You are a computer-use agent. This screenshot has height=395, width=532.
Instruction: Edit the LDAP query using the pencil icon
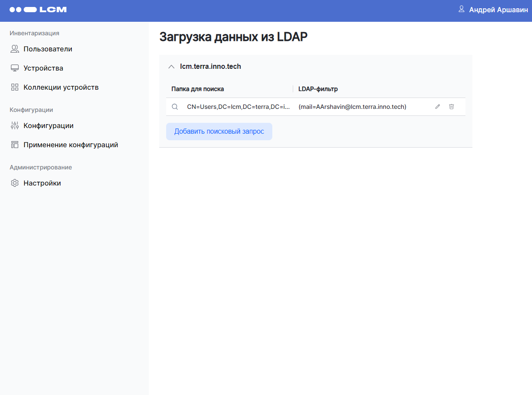[437, 107]
